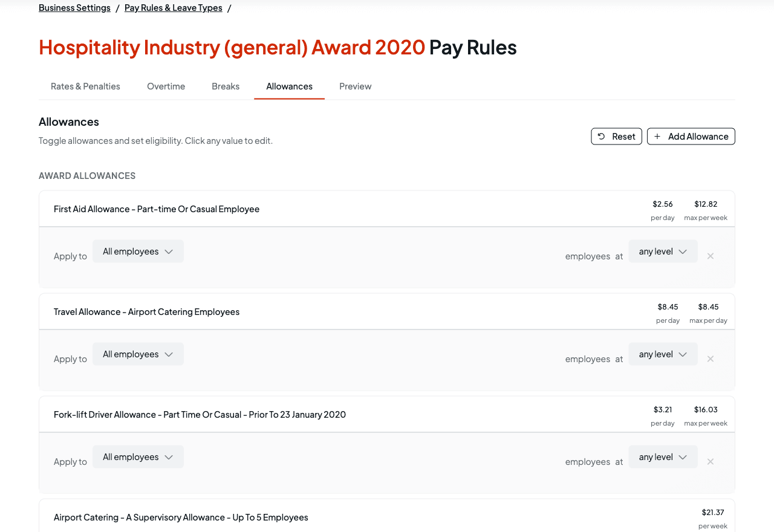Open Apply to dropdown for Fork-lift Driver Allowance
This screenshot has height=532, width=774.
coord(138,457)
